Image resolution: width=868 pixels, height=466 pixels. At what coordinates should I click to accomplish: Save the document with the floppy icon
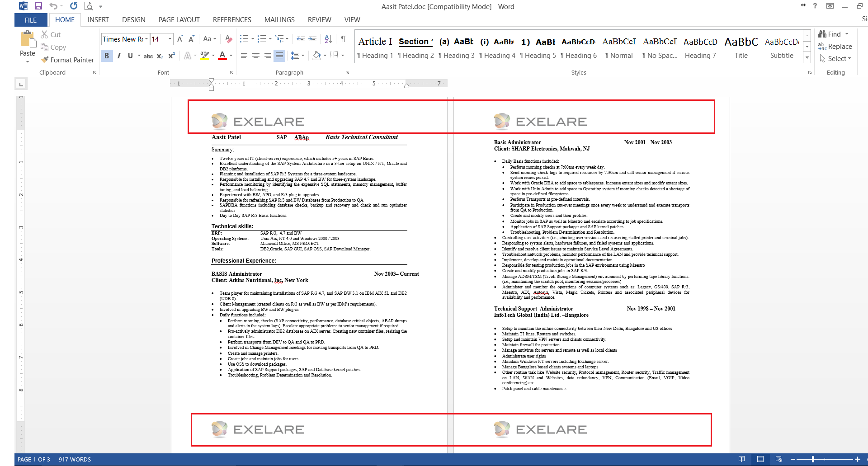coord(38,6)
